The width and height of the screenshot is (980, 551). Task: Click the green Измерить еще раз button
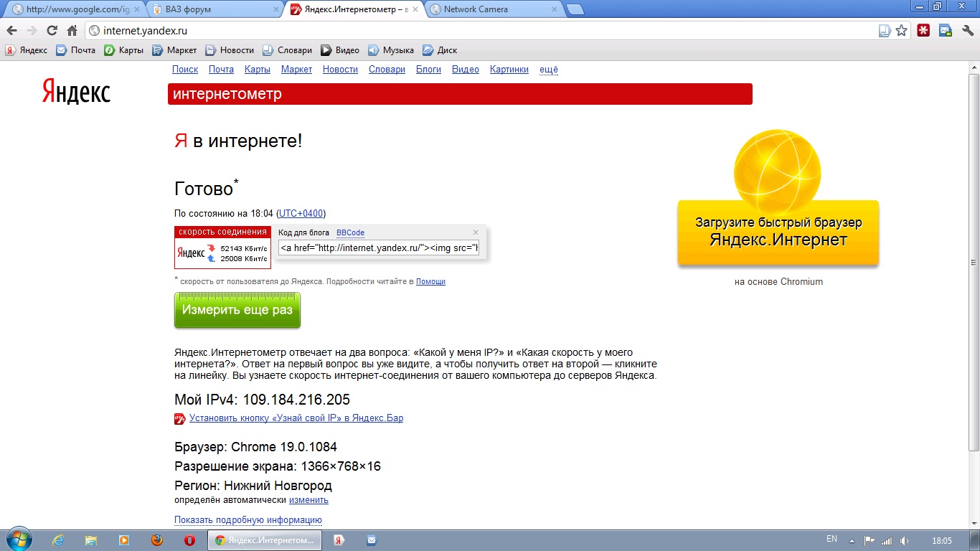pyautogui.click(x=237, y=310)
